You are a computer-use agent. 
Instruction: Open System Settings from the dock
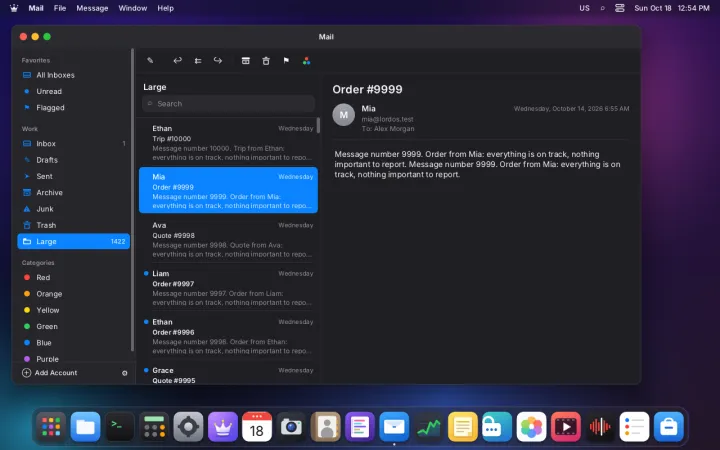[x=188, y=427]
